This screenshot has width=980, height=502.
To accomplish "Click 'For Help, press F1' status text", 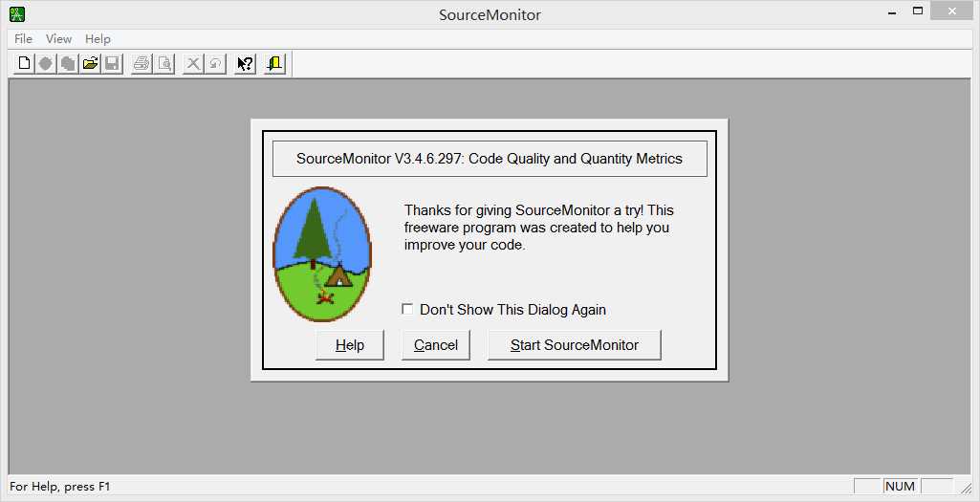I will 60,487.
